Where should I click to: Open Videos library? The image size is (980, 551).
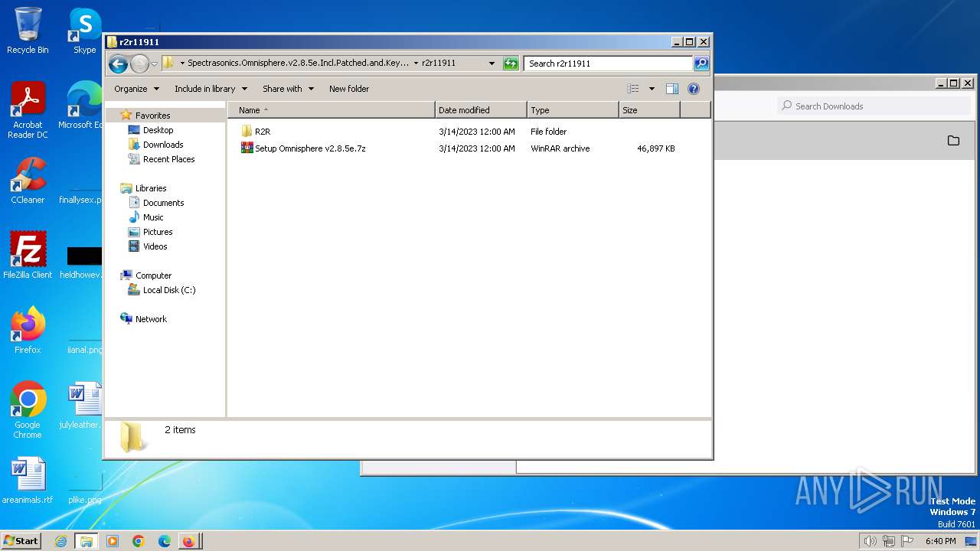click(155, 246)
